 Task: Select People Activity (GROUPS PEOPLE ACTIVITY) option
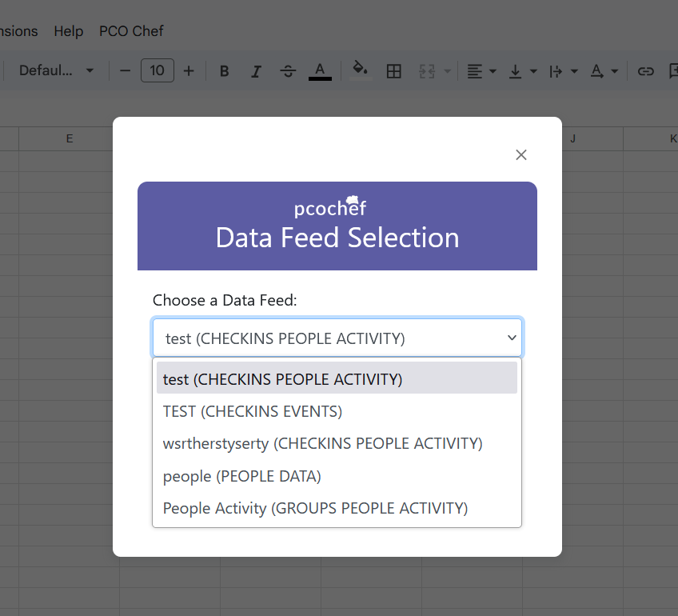(x=337, y=508)
